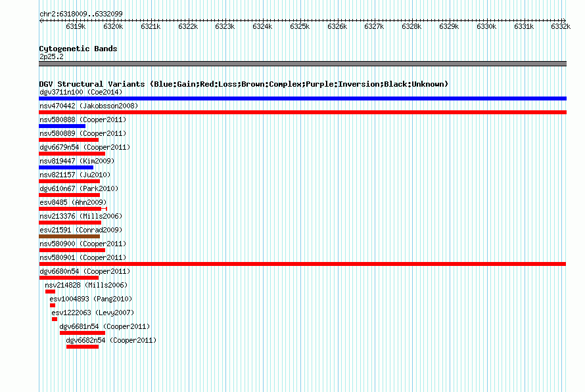
Task: Click the 6332k ruler tick label
Action: point(561,26)
